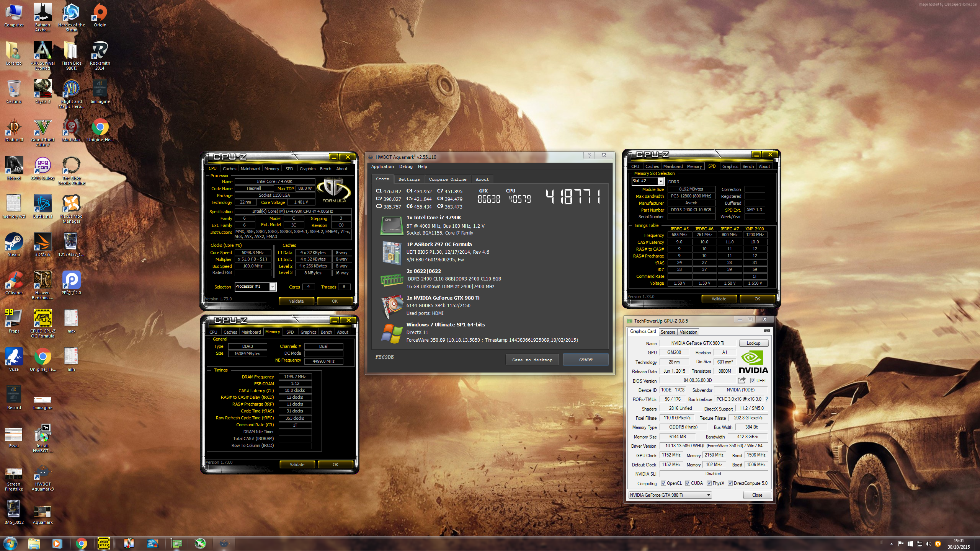Viewport: 980px width, 551px height.
Task: Click the clock showing 19:01 in the taskbar
Action: [959, 540]
